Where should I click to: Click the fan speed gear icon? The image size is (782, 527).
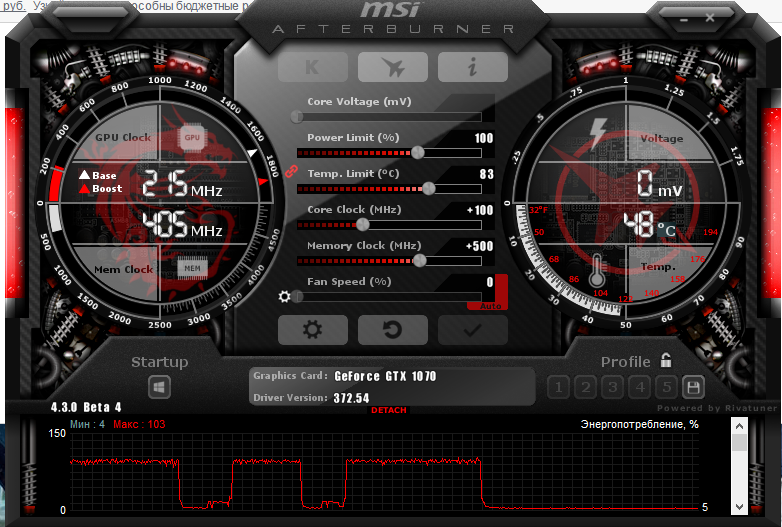(284, 297)
